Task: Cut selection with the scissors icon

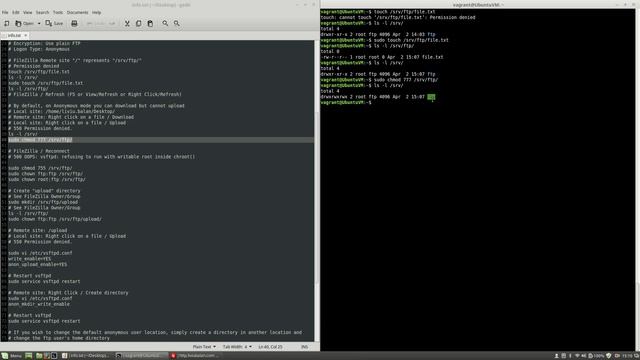Action: tap(127, 24)
